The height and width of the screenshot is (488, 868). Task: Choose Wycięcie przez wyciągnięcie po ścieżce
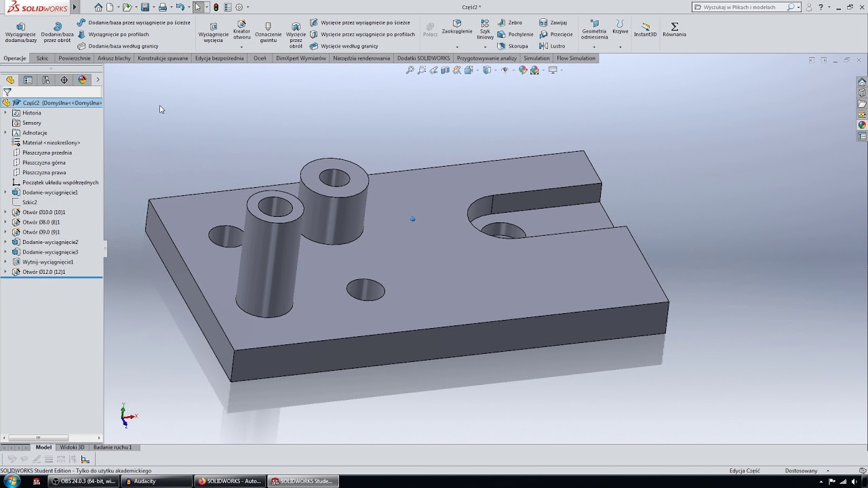click(360, 22)
